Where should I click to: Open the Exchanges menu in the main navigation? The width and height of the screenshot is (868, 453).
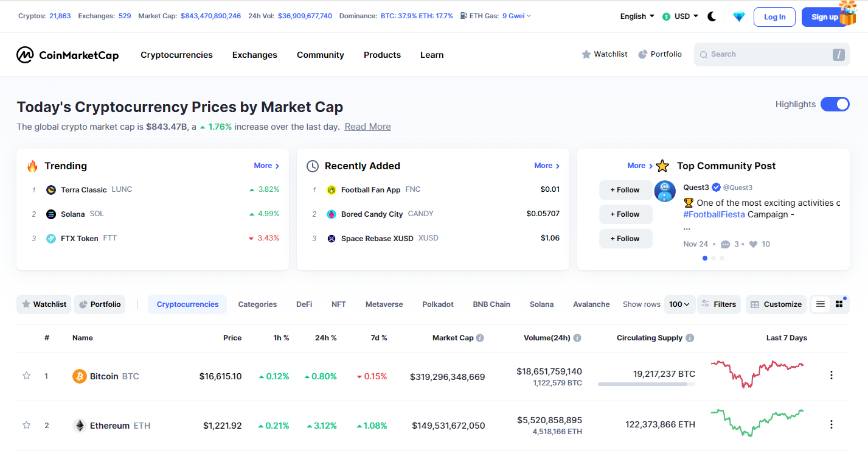click(255, 55)
